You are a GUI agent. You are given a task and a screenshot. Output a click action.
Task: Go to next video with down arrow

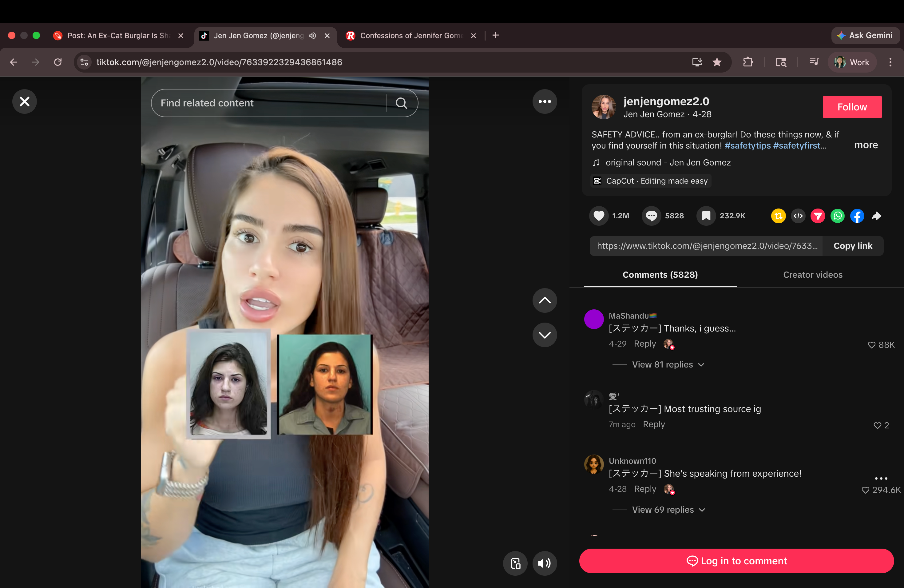[545, 335]
